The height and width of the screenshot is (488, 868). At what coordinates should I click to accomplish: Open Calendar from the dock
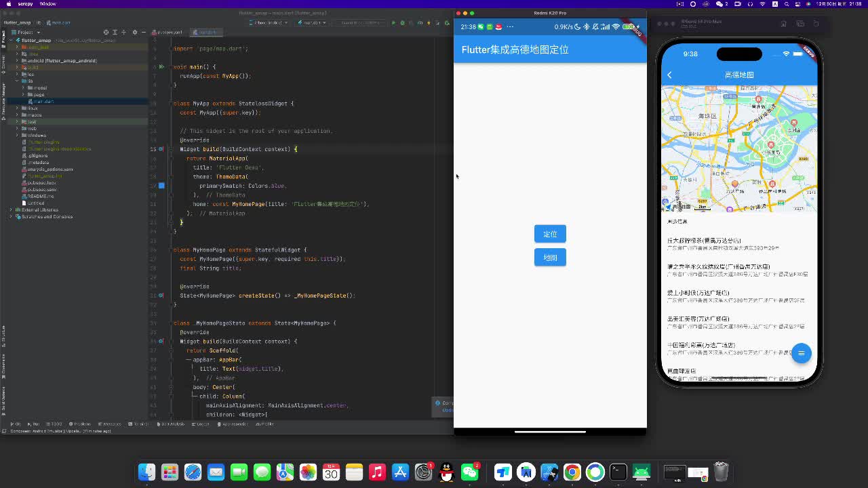point(331,472)
